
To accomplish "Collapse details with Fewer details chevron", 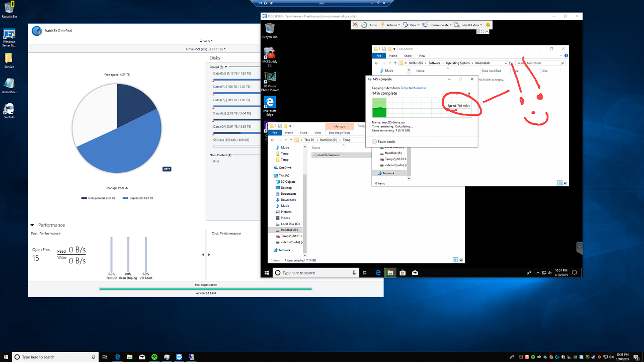I will 374,142.
